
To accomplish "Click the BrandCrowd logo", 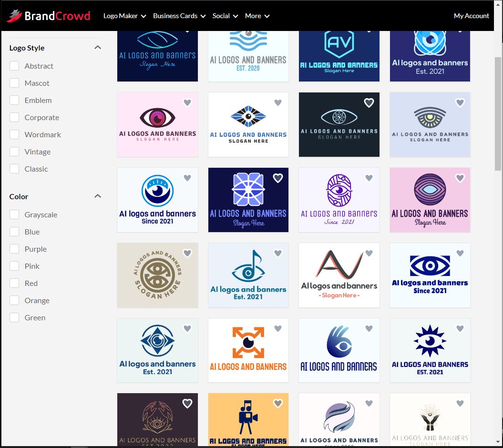I will [49, 16].
